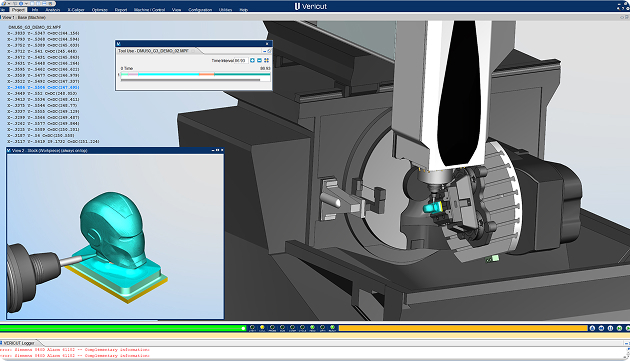Image resolution: width=630 pixels, height=361 pixels.
Task: Toggle the COLL status light
Action: (x=262, y=328)
